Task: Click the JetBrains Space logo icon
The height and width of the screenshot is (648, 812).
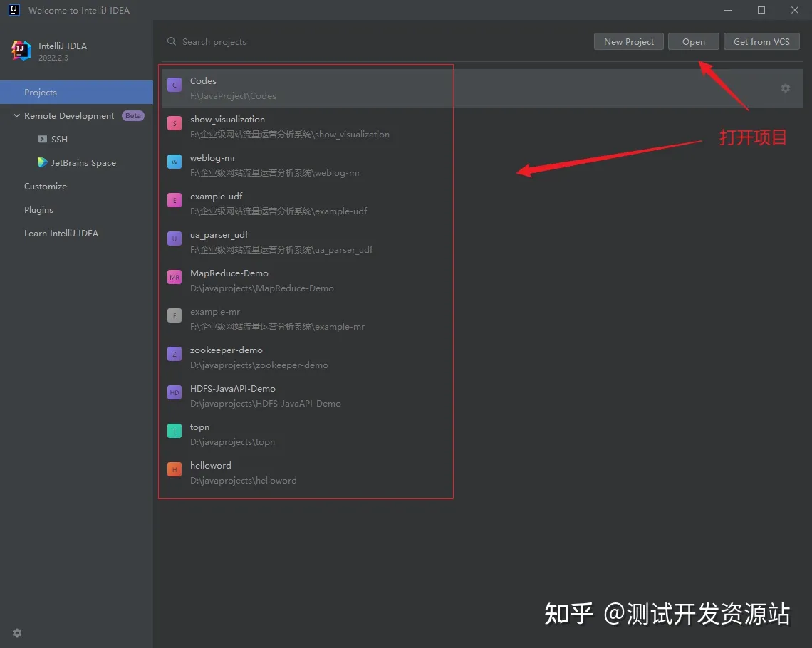Action: tap(43, 162)
